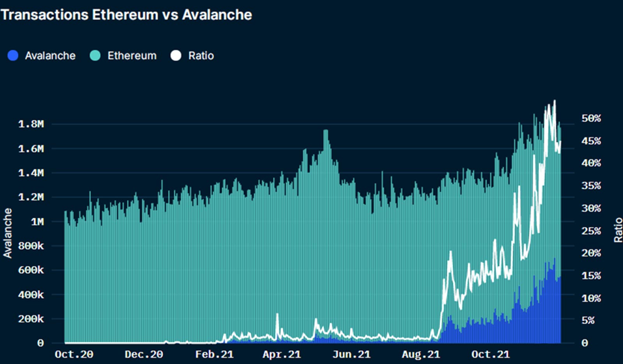This screenshot has height=364, width=623.
Task: Click the 1.6M left axis label
Action: pyautogui.click(x=31, y=149)
